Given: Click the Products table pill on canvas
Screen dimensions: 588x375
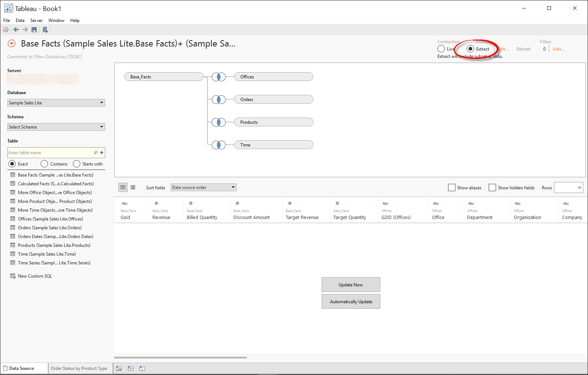Looking at the screenshot, I should 274,122.
